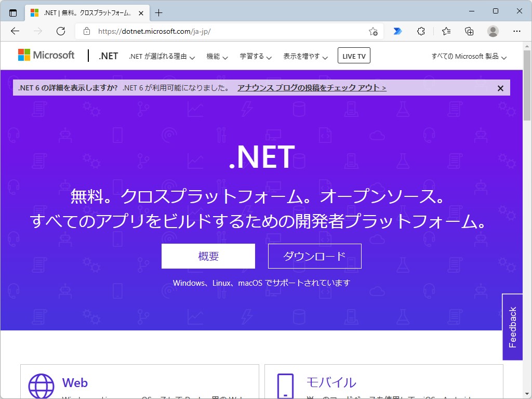Click the 概要 button
532x399 pixels.
(x=208, y=256)
